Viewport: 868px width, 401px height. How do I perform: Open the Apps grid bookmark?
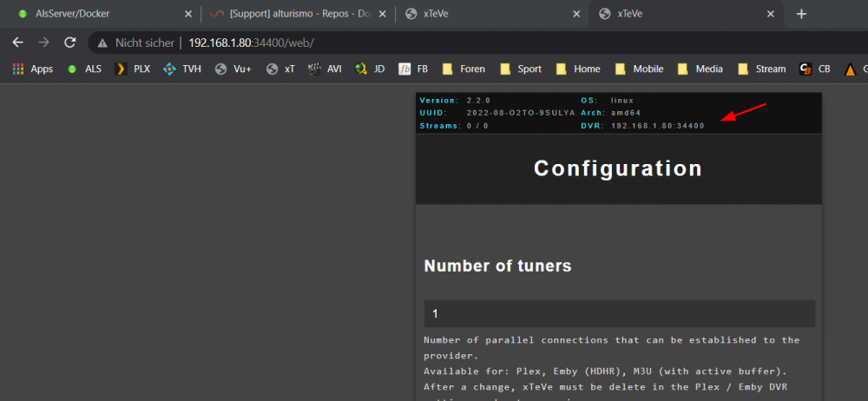click(33, 69)
